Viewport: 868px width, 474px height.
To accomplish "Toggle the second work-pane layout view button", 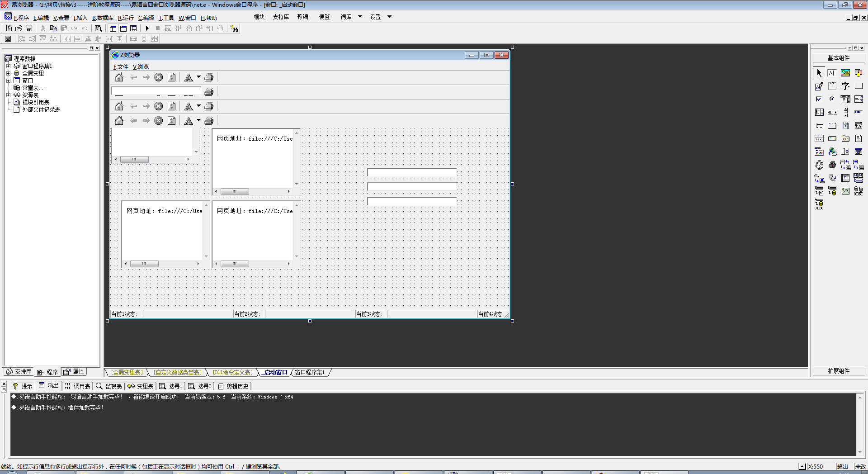I will pyautogui.click(x=123, y=28).
